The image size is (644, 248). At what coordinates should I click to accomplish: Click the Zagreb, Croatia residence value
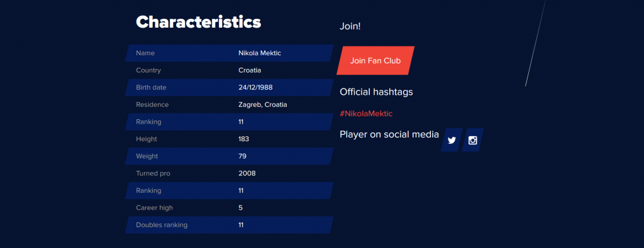[x=262, y=105]
